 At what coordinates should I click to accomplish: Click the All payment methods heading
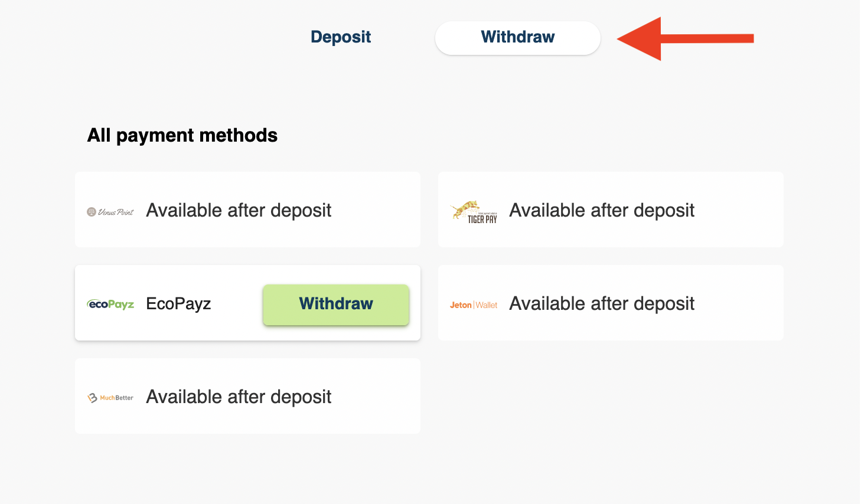[182, 136]
